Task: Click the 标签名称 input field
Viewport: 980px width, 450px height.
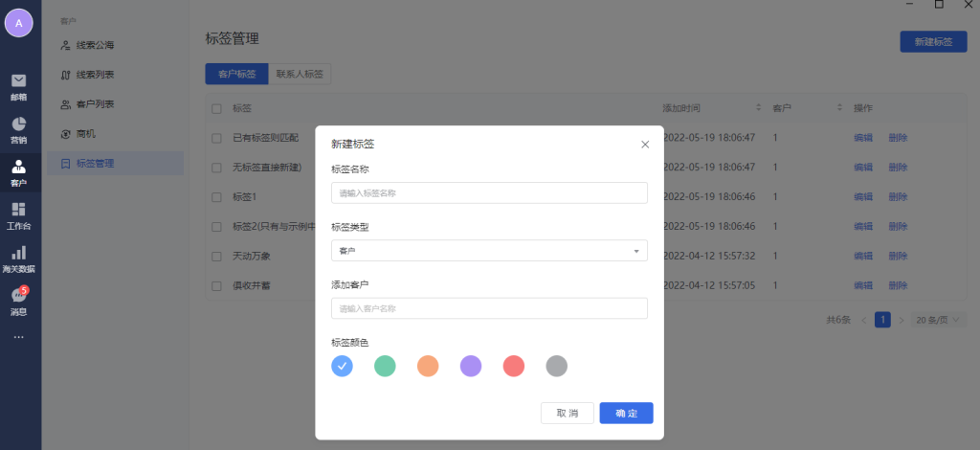Action: tap(489, 192)
